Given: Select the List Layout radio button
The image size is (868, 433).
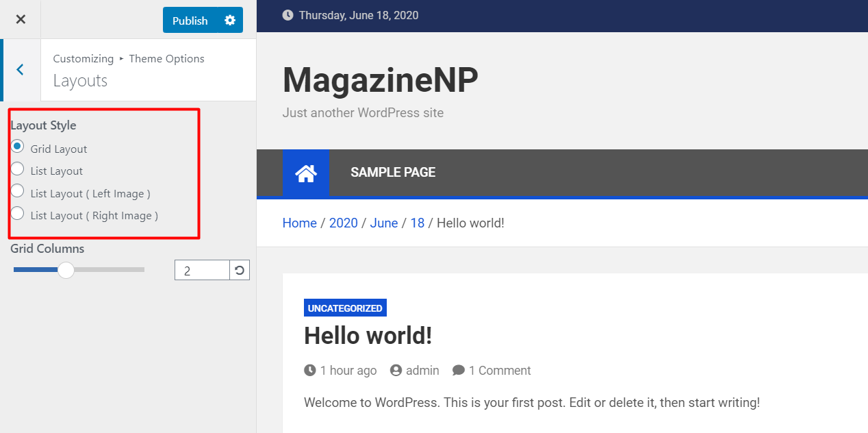Looking at the screenshot, I should [18, 169].
